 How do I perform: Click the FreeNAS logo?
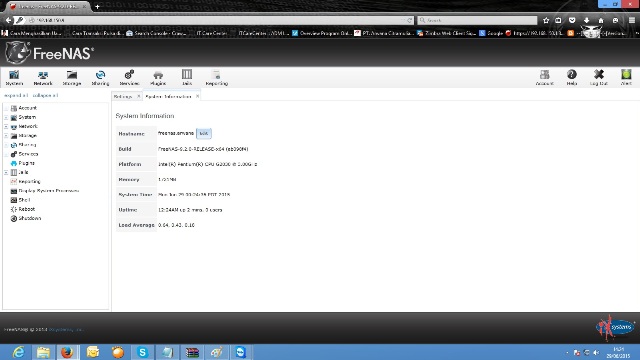[49, 53]
